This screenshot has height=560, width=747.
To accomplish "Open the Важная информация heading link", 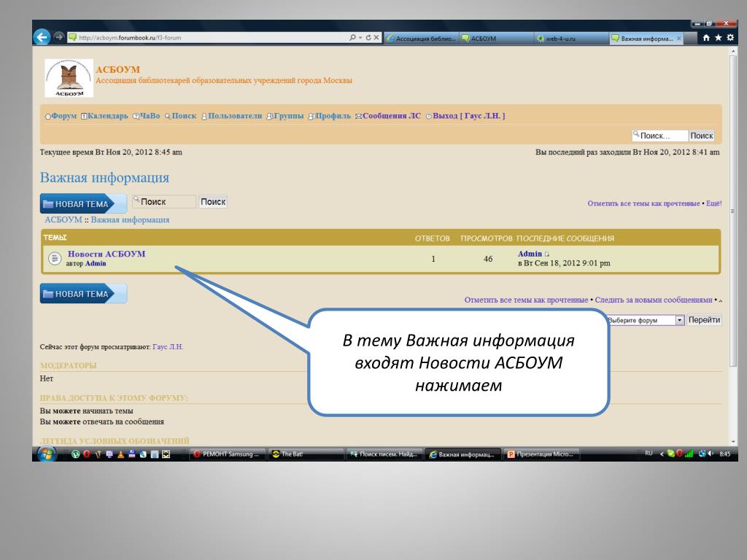I will 104,178.
